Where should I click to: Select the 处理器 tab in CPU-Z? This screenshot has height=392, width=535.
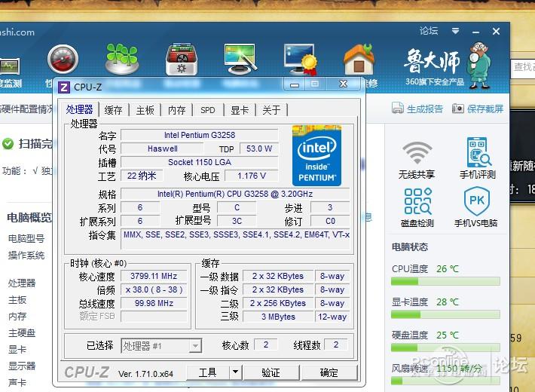(x=80, y=109)
